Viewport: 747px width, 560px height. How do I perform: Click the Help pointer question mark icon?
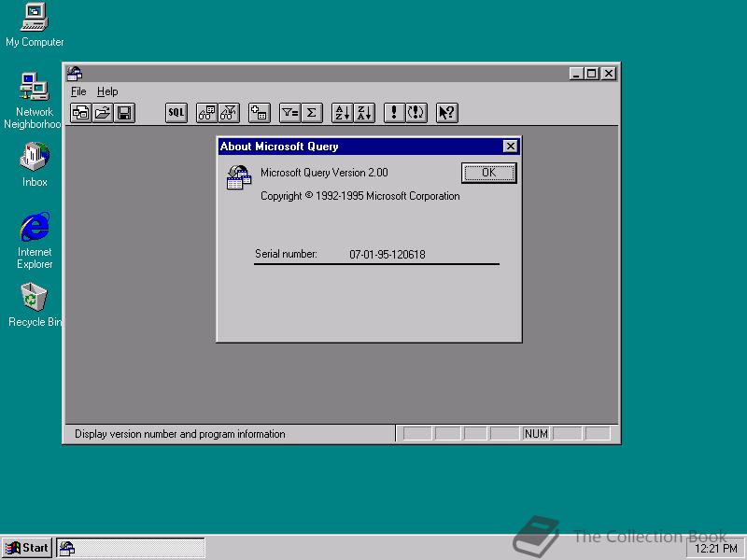[x=447, y=113]
